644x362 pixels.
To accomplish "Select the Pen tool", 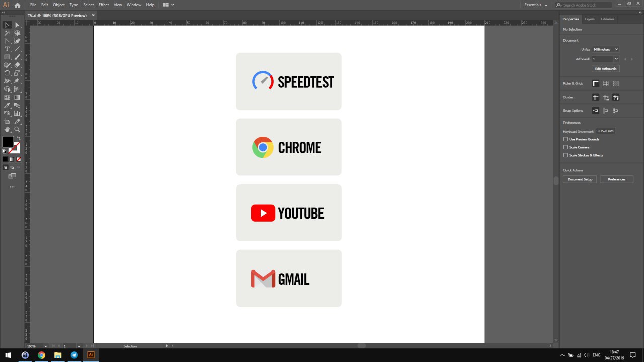I will coord(7,41).
